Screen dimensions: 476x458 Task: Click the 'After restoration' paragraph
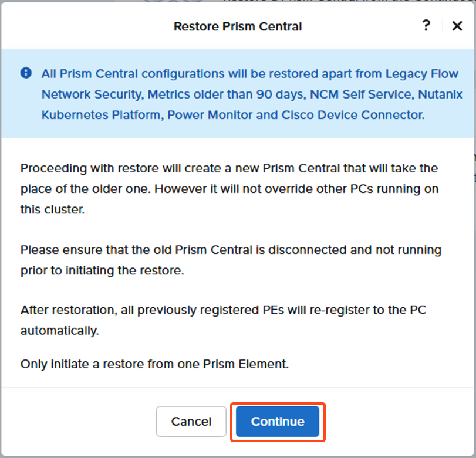(x=224, y=320)
